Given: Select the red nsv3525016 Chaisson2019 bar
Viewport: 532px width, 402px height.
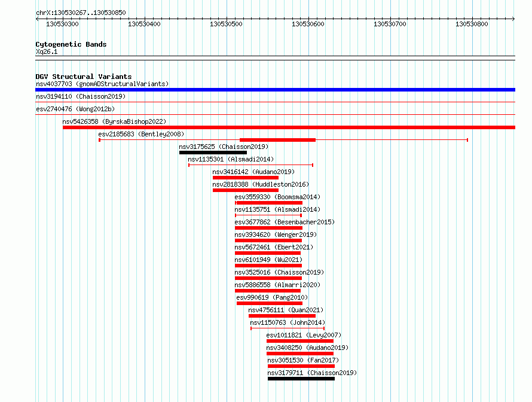Looking at the screenshot, I should click(x=268, y=278).
